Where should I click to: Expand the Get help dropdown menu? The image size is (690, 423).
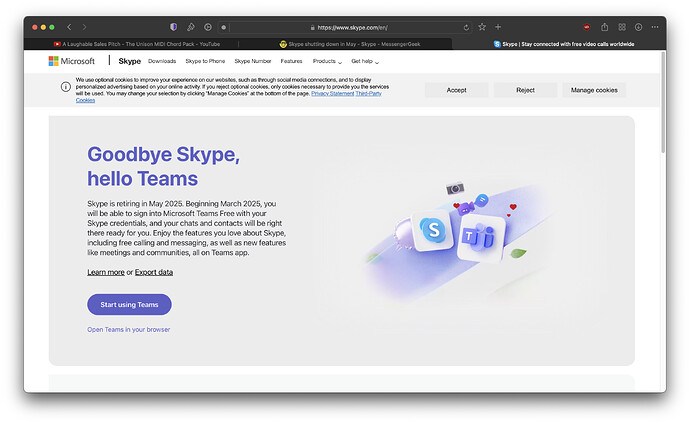click(365, 61)
